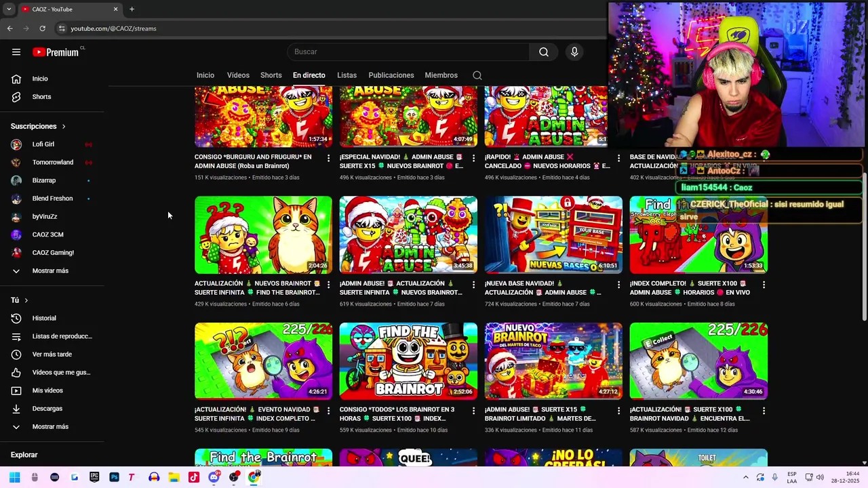Open Bizarrap subscription channel
Screen dimensions: 868x488
coord(52,180)
